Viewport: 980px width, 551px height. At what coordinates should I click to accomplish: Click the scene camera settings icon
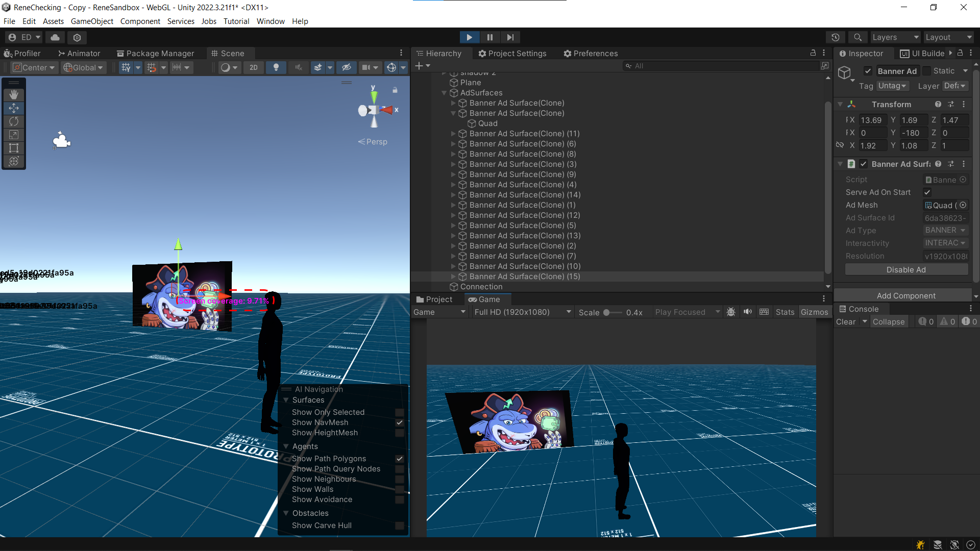(x=366, y=67)
